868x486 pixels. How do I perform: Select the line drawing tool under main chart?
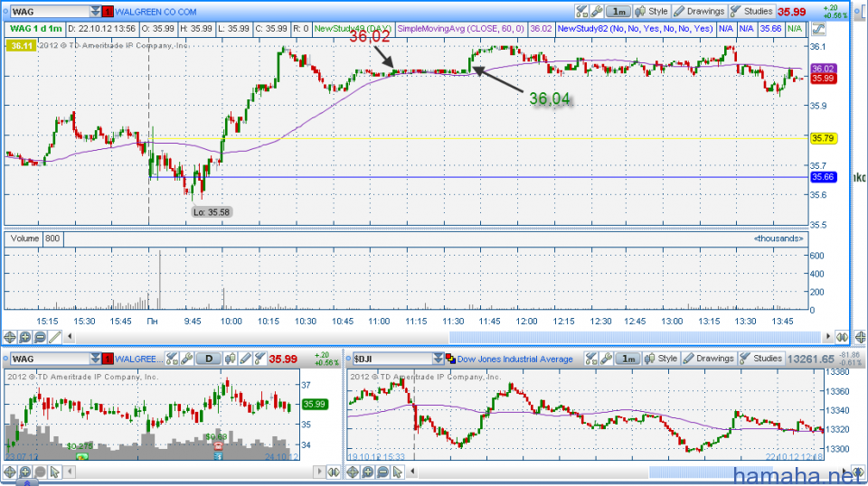point(55,337)
